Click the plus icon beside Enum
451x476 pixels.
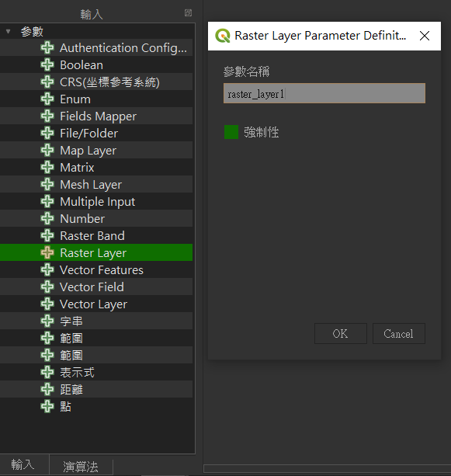(x=47, y=99)
